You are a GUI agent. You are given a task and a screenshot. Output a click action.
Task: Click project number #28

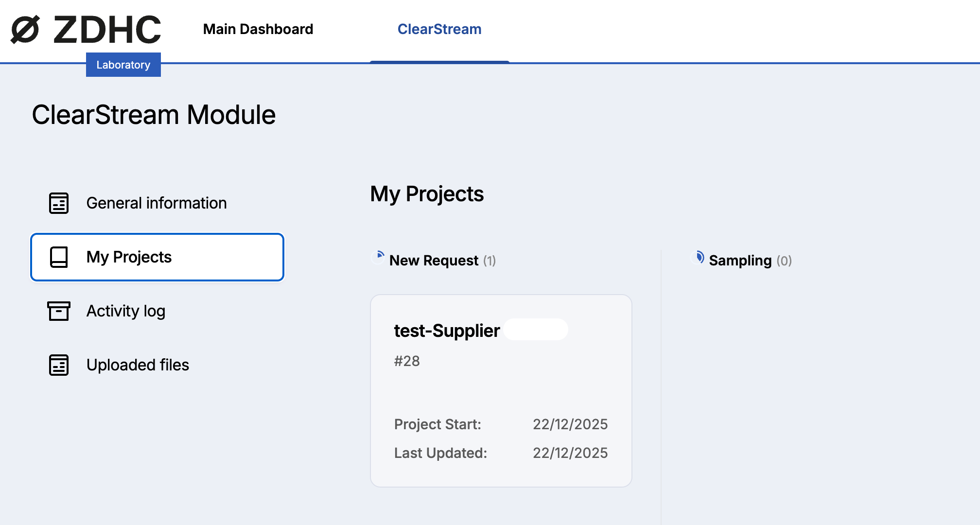pyautogui.click(x=407, y=361)
